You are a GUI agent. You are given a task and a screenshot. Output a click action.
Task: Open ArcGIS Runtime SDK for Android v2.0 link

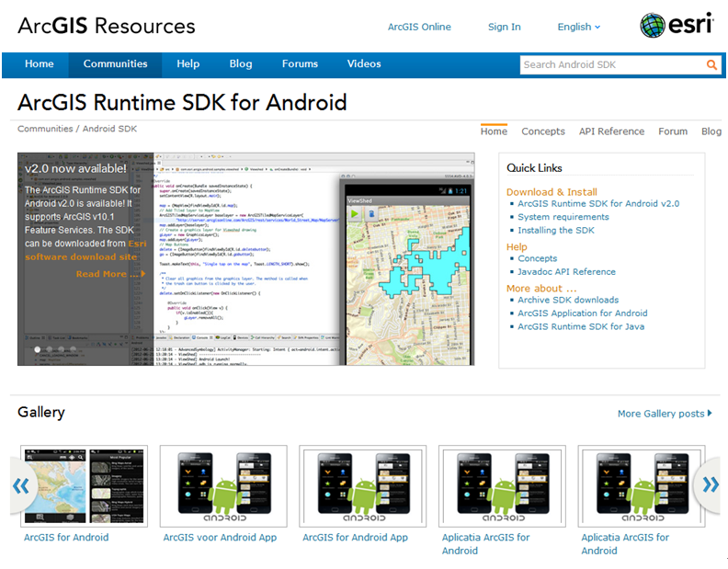pos(598,203)
